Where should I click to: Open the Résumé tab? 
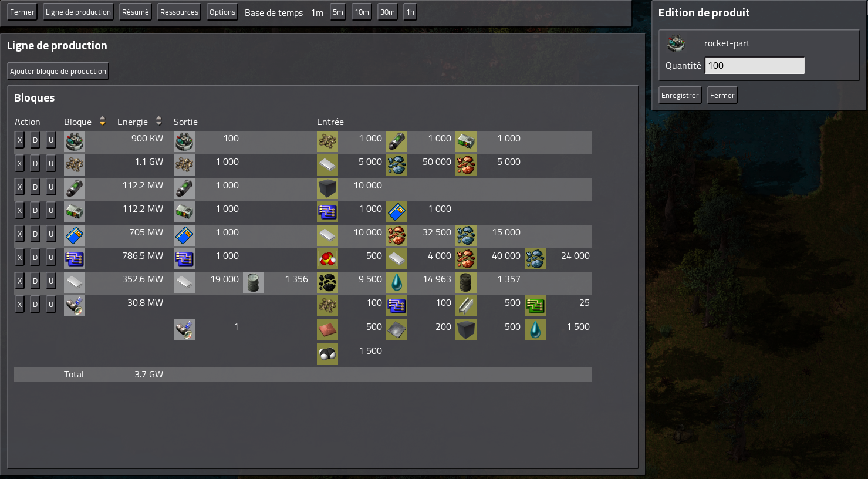coord(136,12)
